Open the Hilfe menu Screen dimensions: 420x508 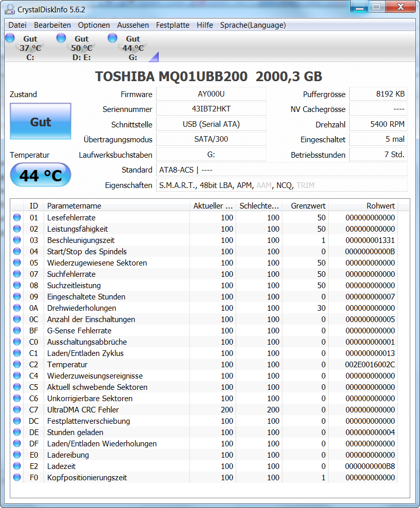[205, 25]
